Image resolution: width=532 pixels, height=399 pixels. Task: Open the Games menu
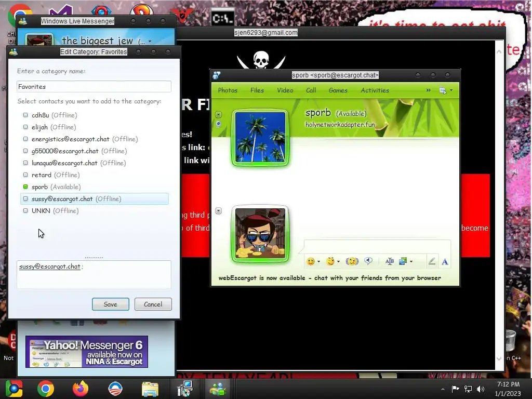(x=338, y=90)
